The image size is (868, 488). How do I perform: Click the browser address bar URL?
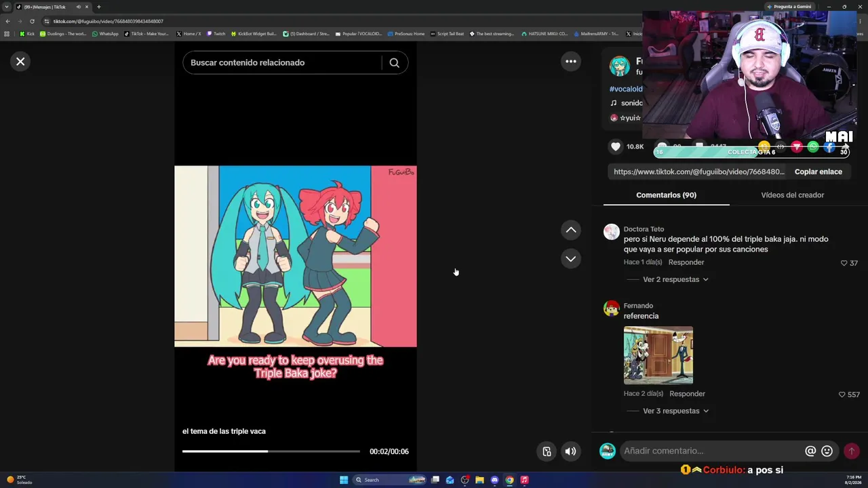click(x=108, y=21)
